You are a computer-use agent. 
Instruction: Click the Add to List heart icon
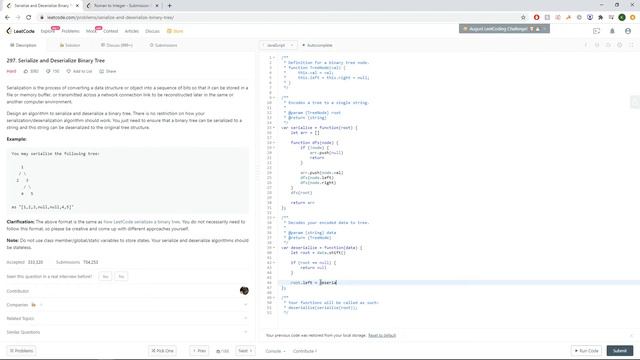69,71
